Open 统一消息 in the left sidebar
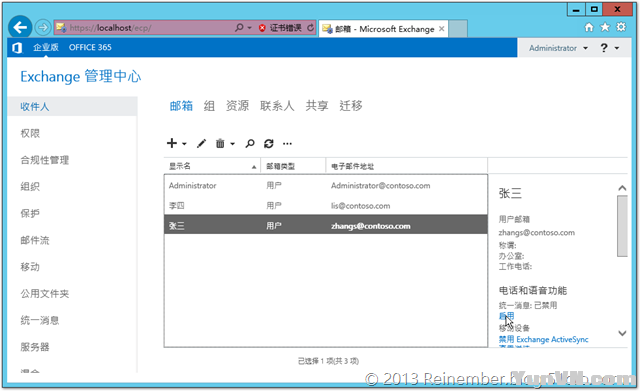The width and height of the screenshot is (640, 391). click(x=40, y=320)
